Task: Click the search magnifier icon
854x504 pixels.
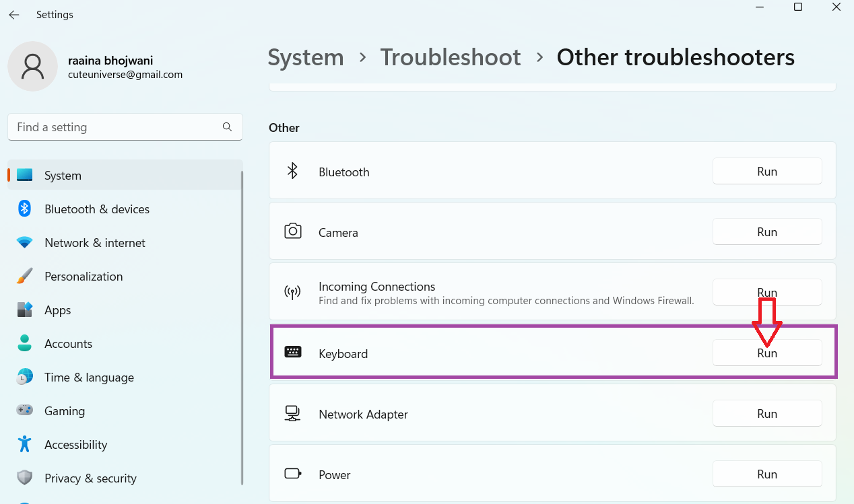Action: click(x=227, y=127)
